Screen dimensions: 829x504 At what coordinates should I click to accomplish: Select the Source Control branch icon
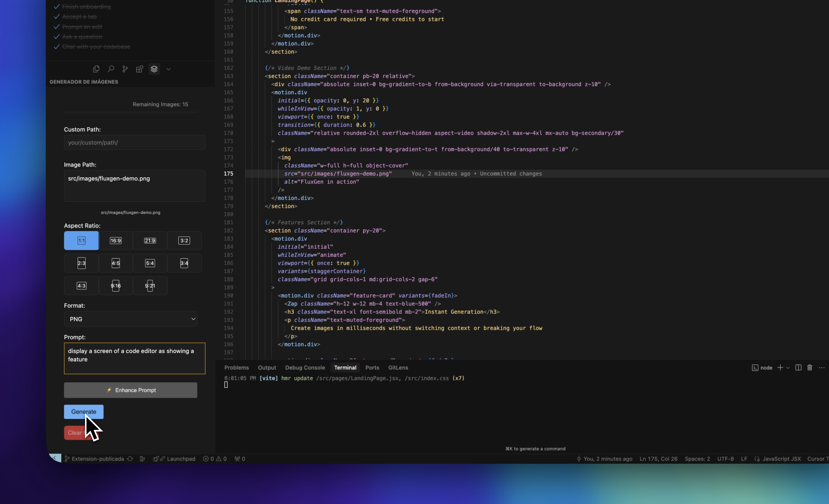tap(125, 69)
